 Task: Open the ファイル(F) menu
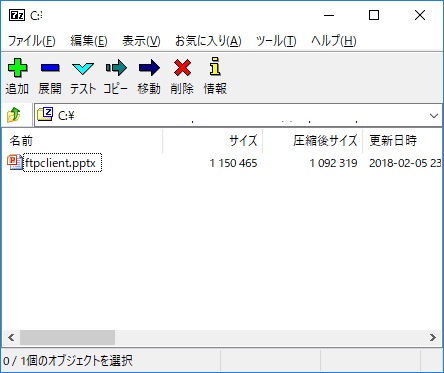click(x=31, y=41)
